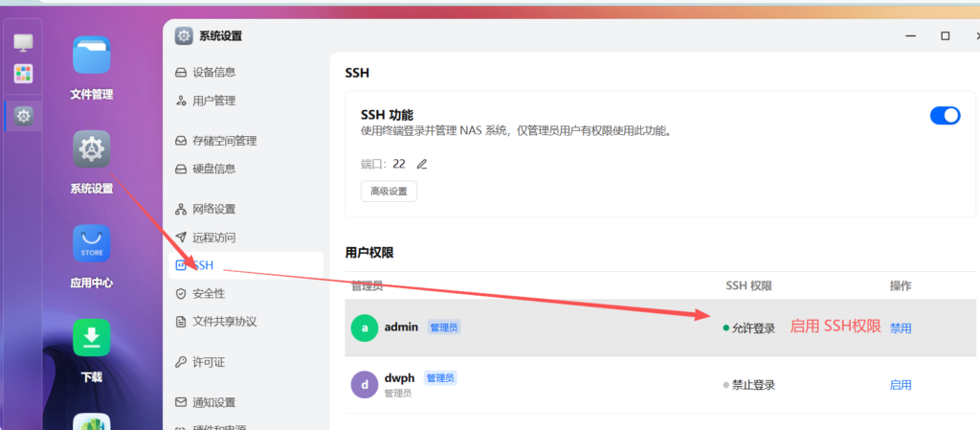Click the admin username text

[x=401, y=327]
